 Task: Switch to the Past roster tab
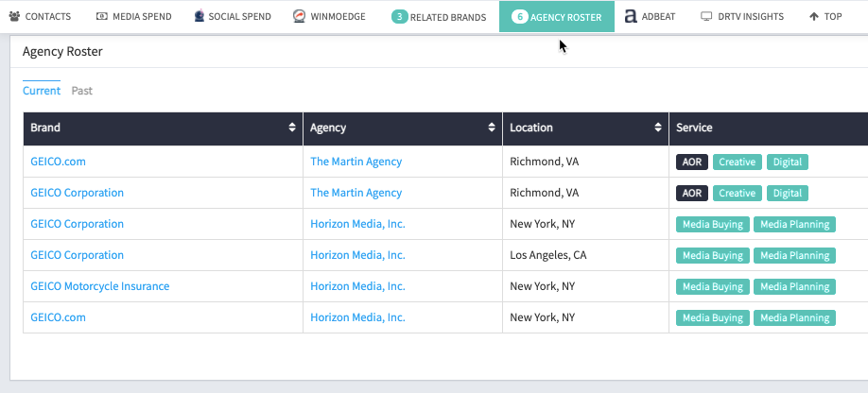[82, 91]
